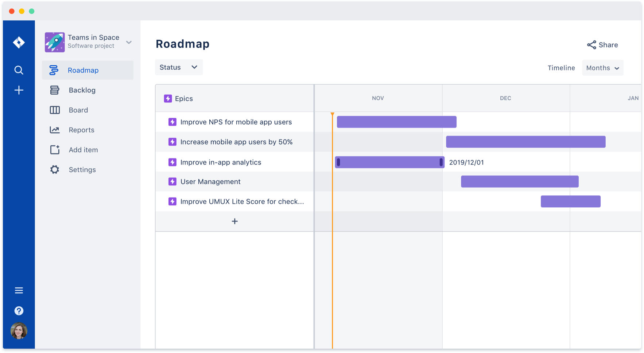Select the Backlog icon

pyautogui.click(x=54, y=90)
